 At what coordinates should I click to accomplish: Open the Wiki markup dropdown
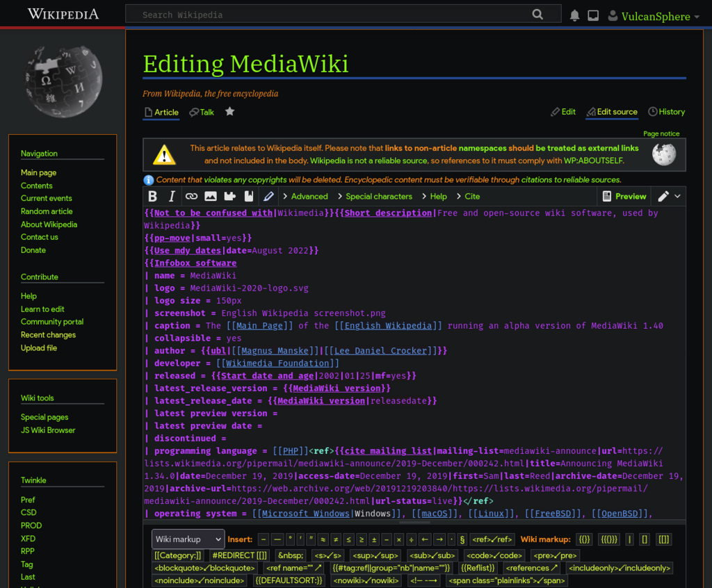[188, 539]
